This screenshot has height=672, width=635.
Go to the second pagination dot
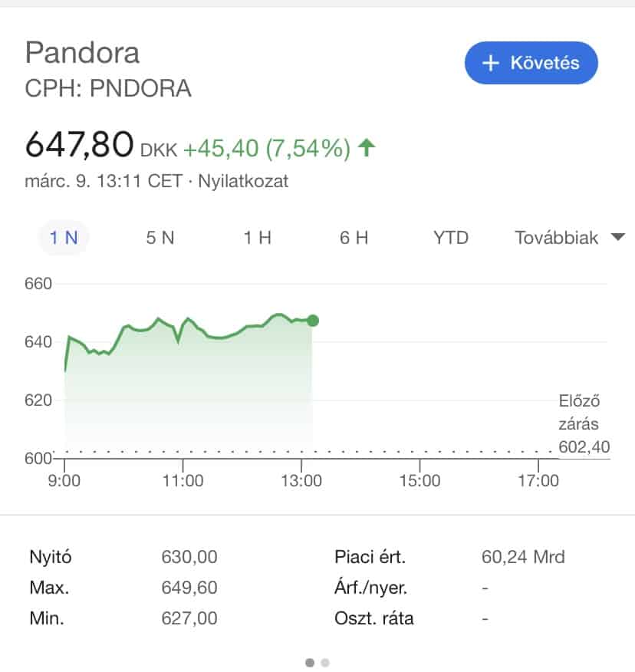325,662
